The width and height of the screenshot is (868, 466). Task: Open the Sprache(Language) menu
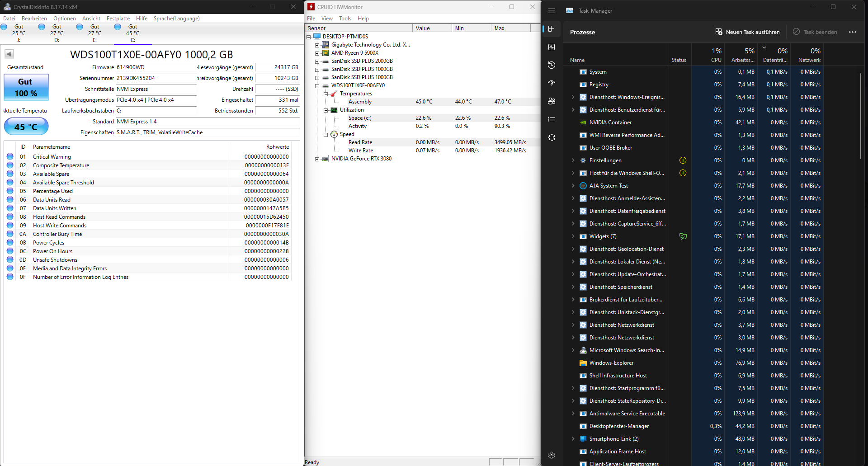[176, 19]
